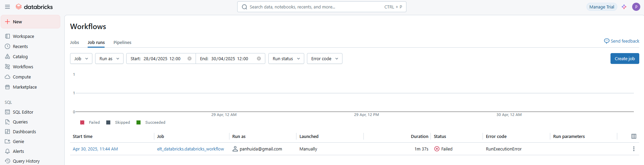Toggle the Failed legend swatch
The image size is (644, 165).
(82, 122)
